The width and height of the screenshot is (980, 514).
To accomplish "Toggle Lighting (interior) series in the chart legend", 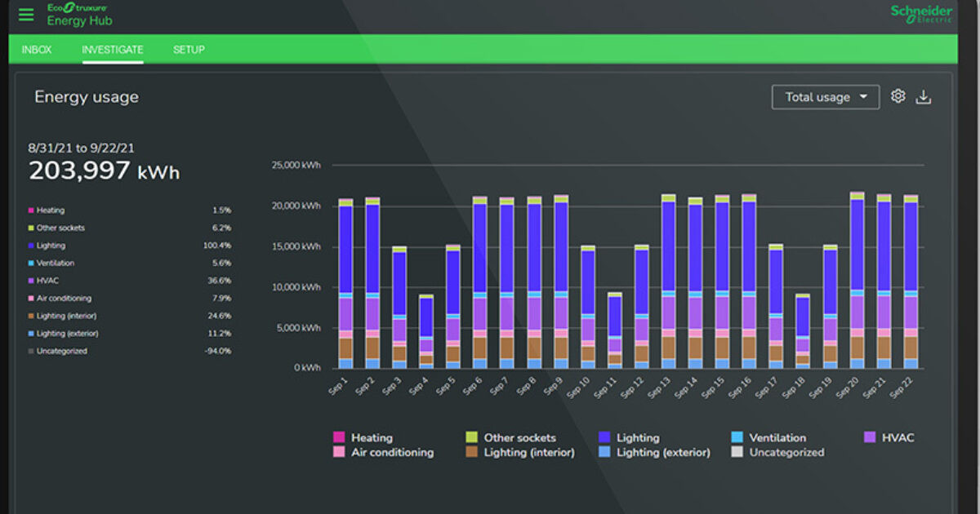I will pyautogui.click(x=519, y=452).
